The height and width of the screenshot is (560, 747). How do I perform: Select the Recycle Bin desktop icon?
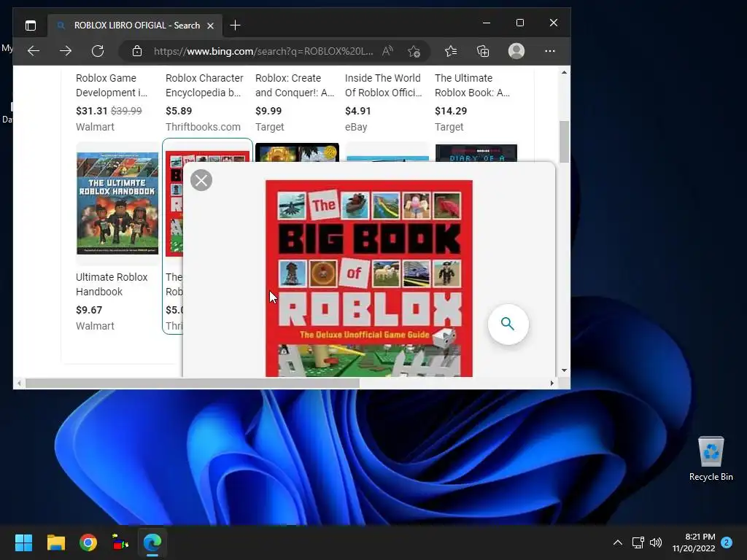pyautogui.click(x=711, y=459)
